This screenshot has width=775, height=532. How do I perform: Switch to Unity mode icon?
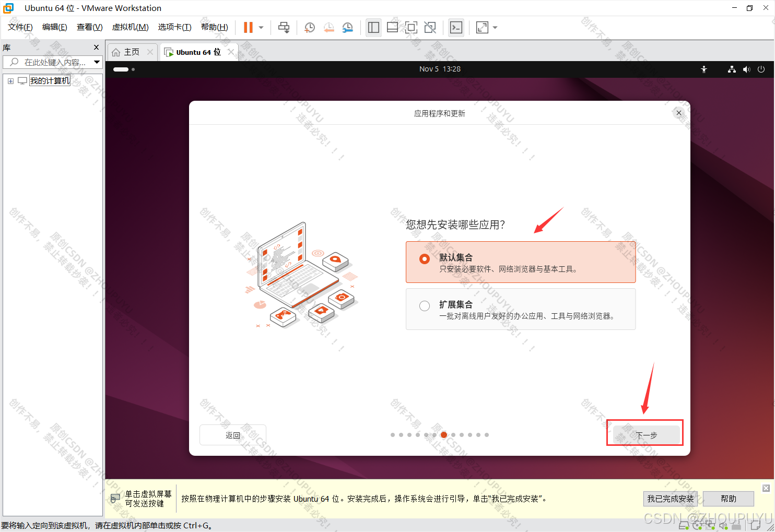tap(430, 28)
